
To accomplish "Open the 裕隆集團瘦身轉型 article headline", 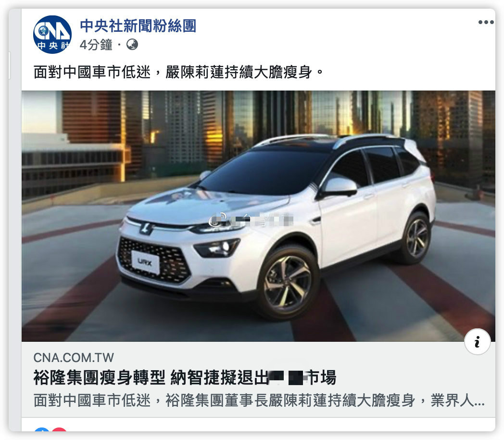I will (185, 377).
